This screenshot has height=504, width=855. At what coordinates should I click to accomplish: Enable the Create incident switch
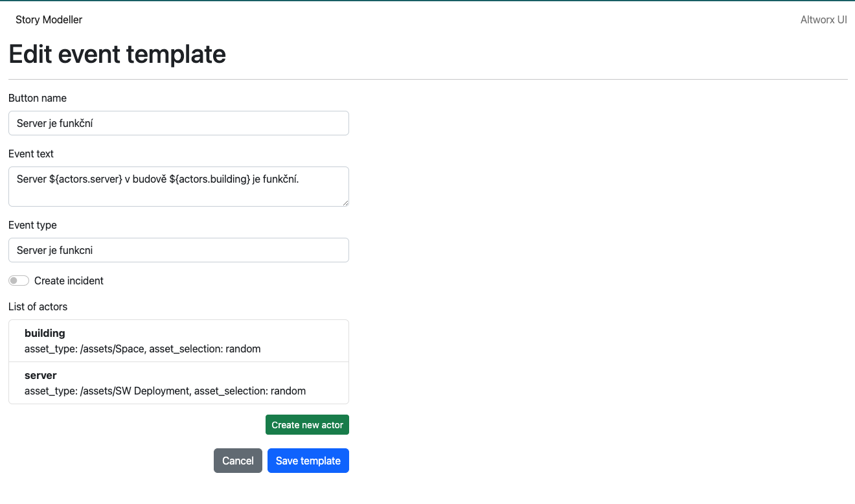pos(19,281)
